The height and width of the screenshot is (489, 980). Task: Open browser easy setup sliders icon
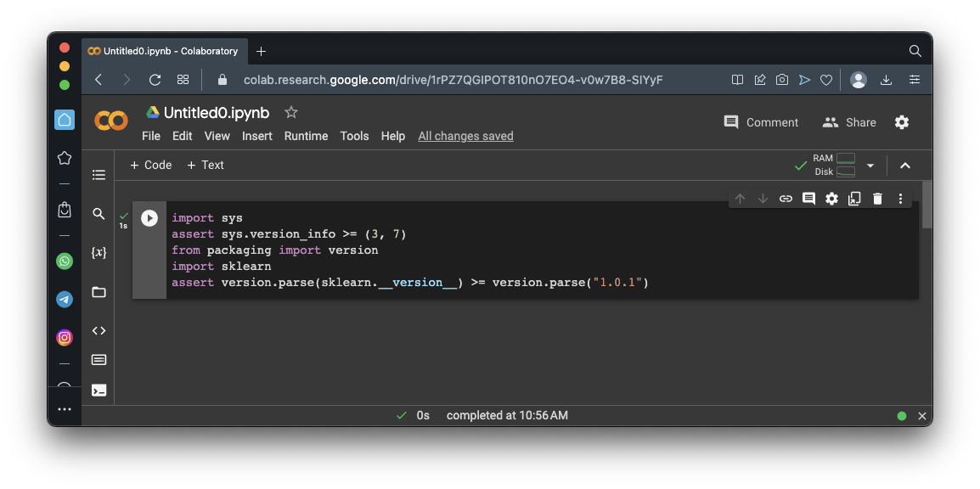point(915,79)
